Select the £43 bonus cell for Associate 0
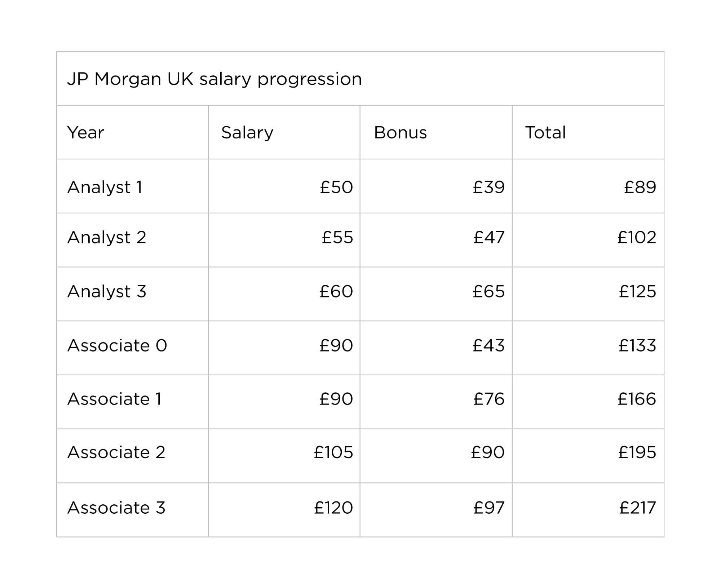 click(488, 345)
